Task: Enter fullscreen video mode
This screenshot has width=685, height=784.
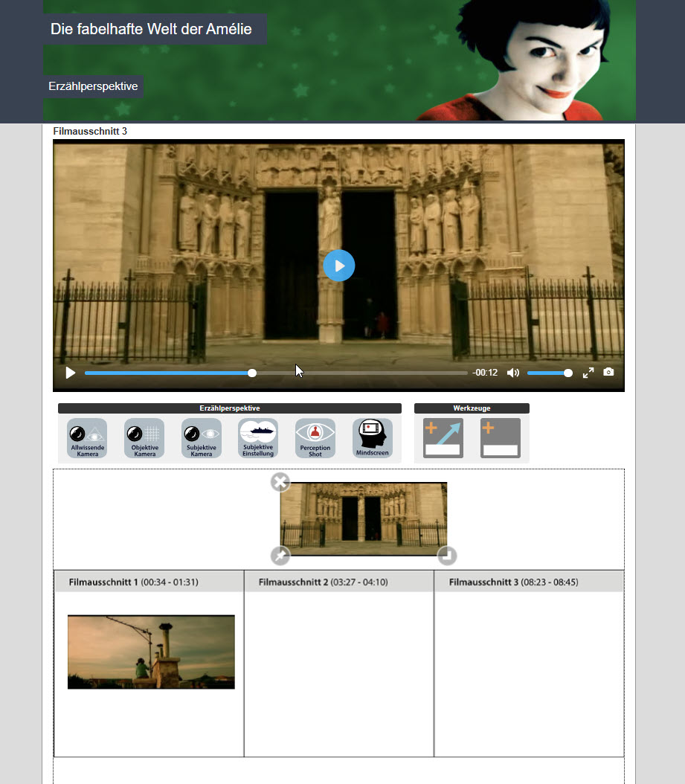Action: coord(588,373)
